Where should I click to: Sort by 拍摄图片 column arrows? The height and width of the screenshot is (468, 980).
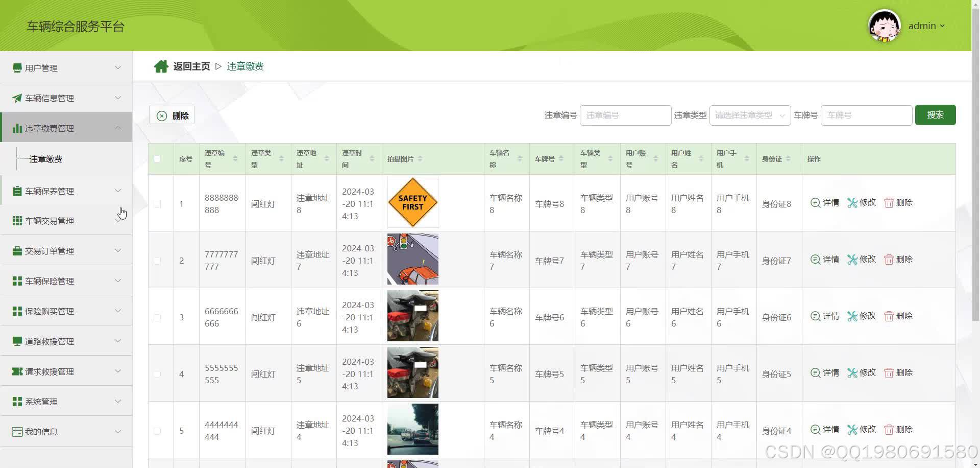pos(420,159)
